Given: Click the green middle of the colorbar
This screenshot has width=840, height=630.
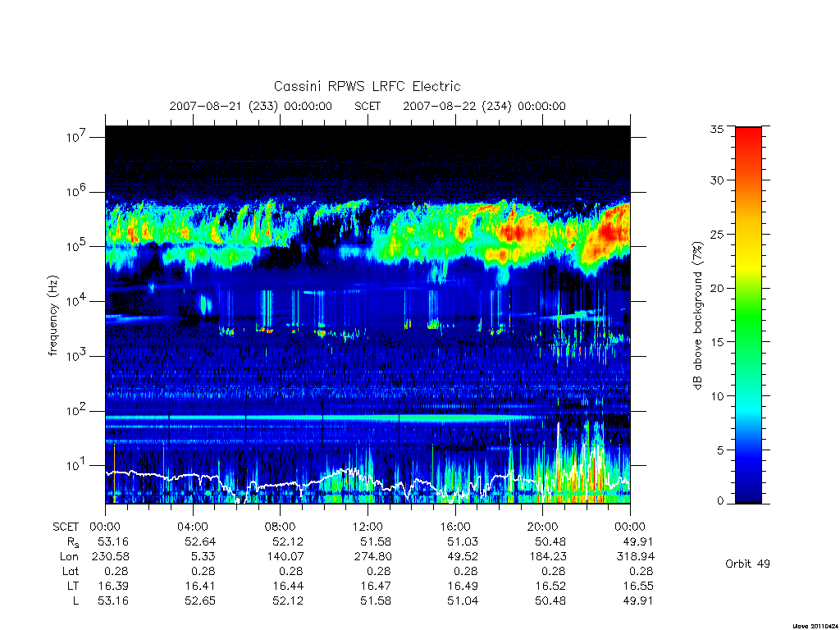Looking at the screenshot, I should (748, 316).
